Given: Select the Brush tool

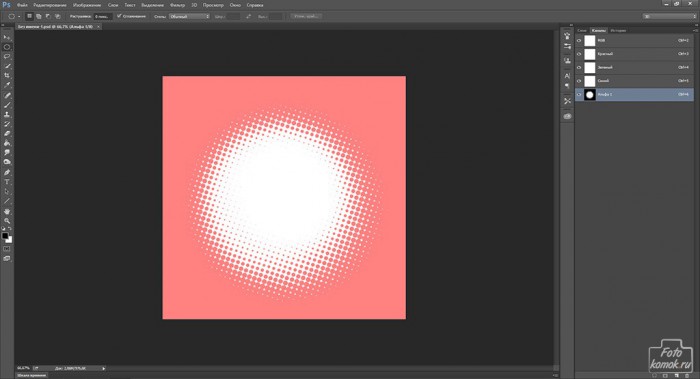Looking at the screenshot, I should [7, 105].
